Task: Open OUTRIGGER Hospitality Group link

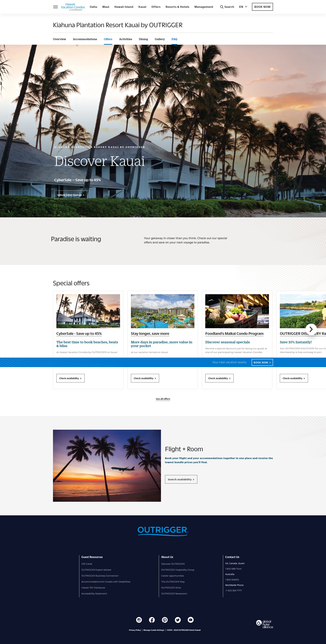Action: 178,570
